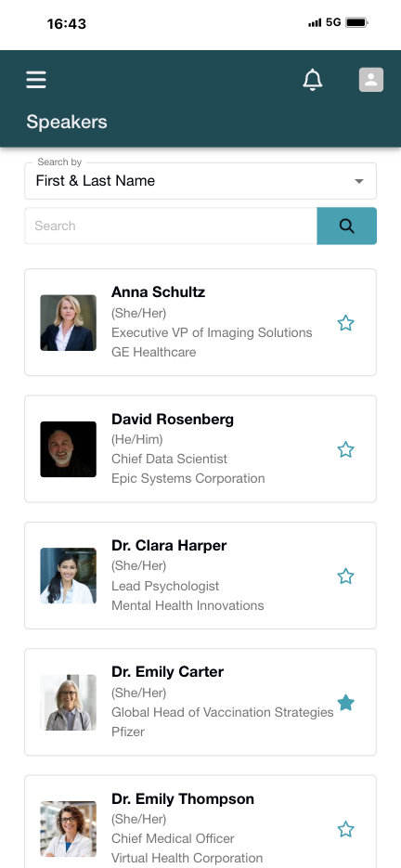Tap the 5G signal indicator

point(333,22)
